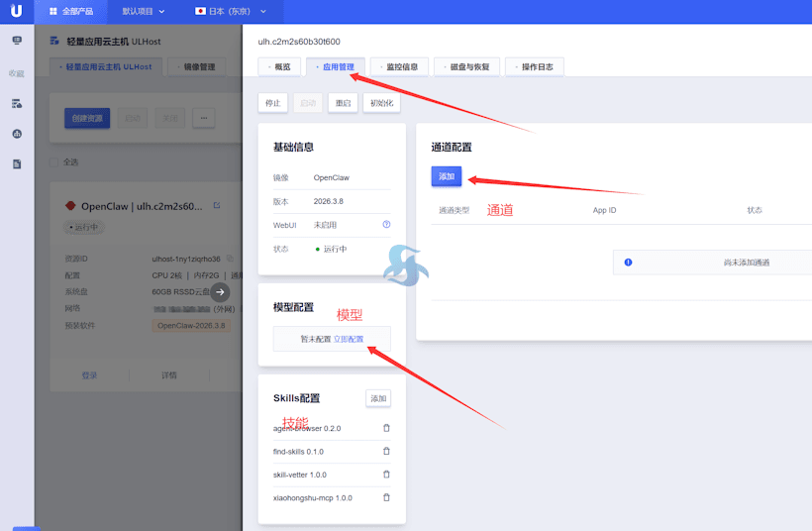Click the find-skills 0.1.0 skill row
812x531 pixels.
click(x=332, y=452)
